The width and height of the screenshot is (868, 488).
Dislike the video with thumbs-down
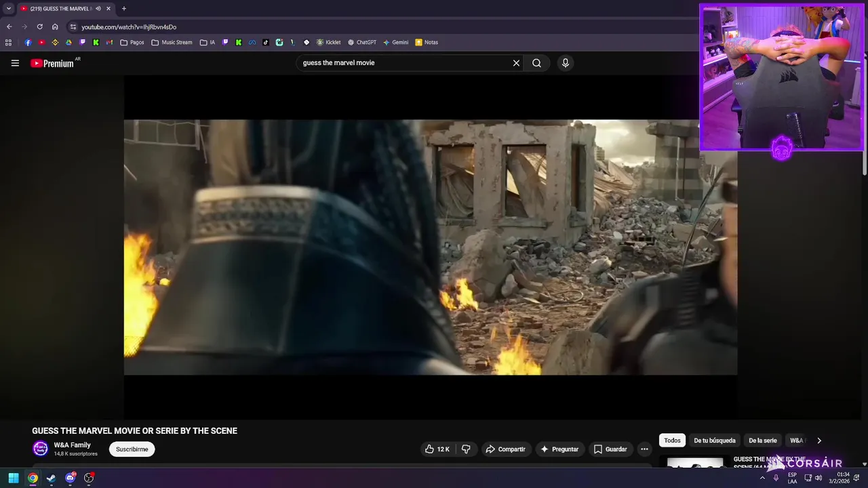tap(466, 449)
